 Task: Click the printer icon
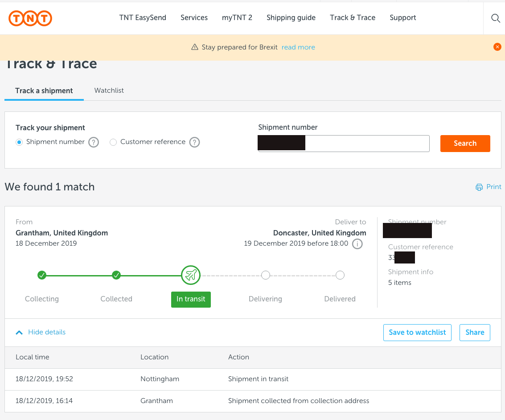coord(479,187)
